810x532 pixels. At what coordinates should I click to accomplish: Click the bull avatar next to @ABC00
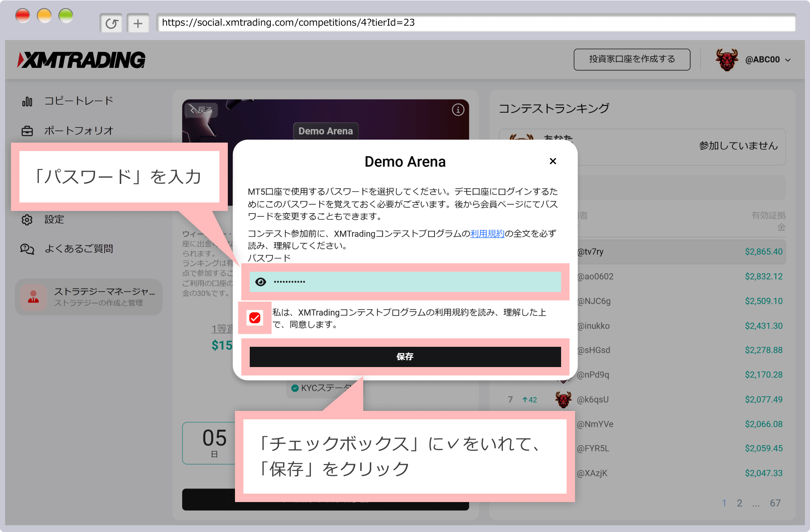[x=727, y=59]
